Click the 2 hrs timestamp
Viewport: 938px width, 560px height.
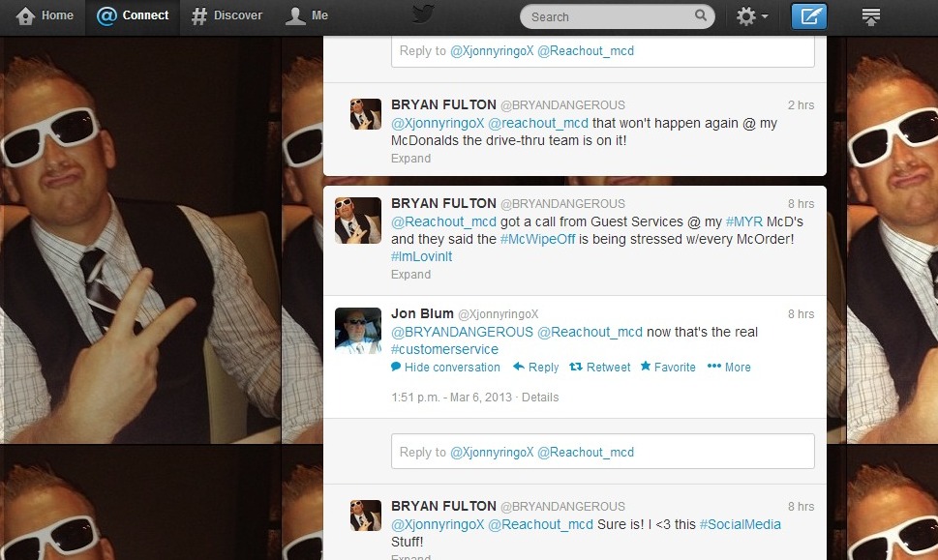pyautogui.click(x=801, y=105)
